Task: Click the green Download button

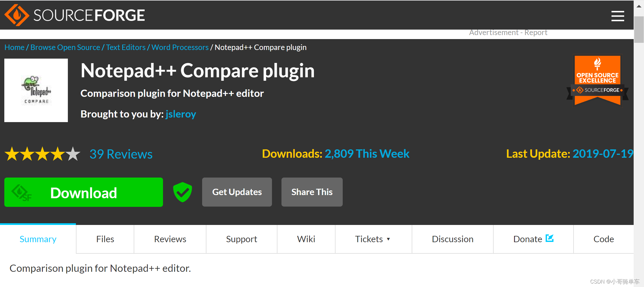Action: coord(84,192)
